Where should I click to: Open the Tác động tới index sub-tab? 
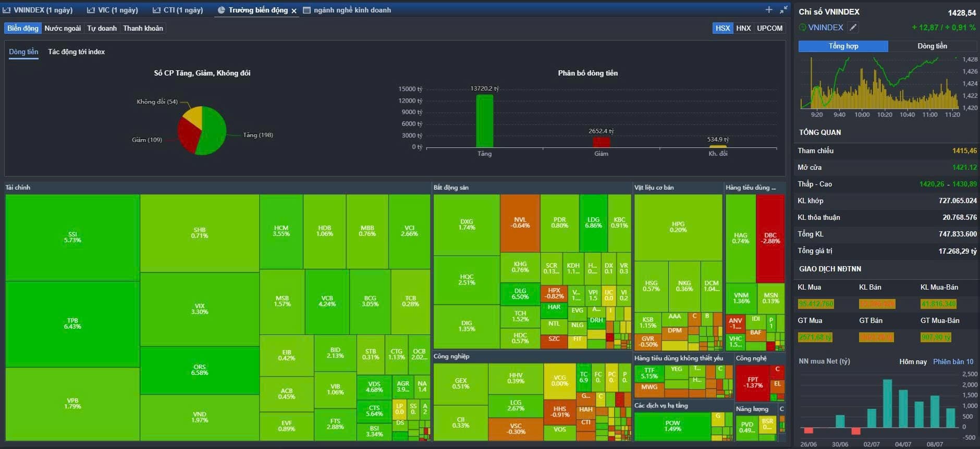[76, 52]
